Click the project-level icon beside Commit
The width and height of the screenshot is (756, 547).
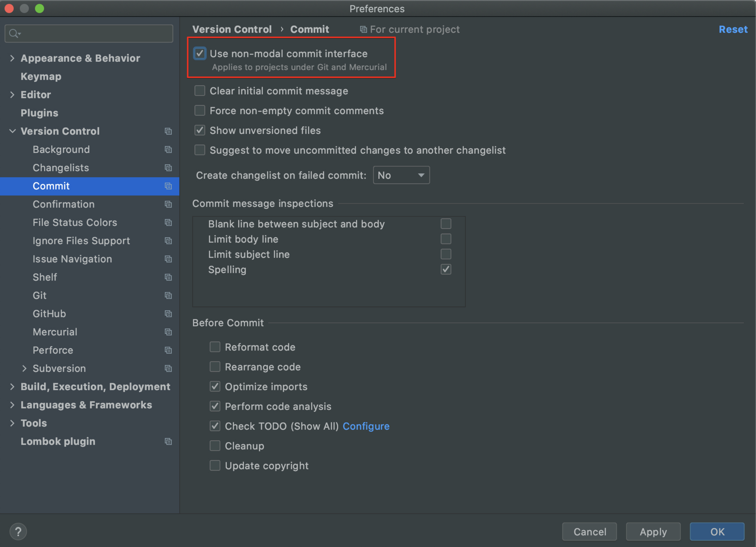[x=168, y=186]
